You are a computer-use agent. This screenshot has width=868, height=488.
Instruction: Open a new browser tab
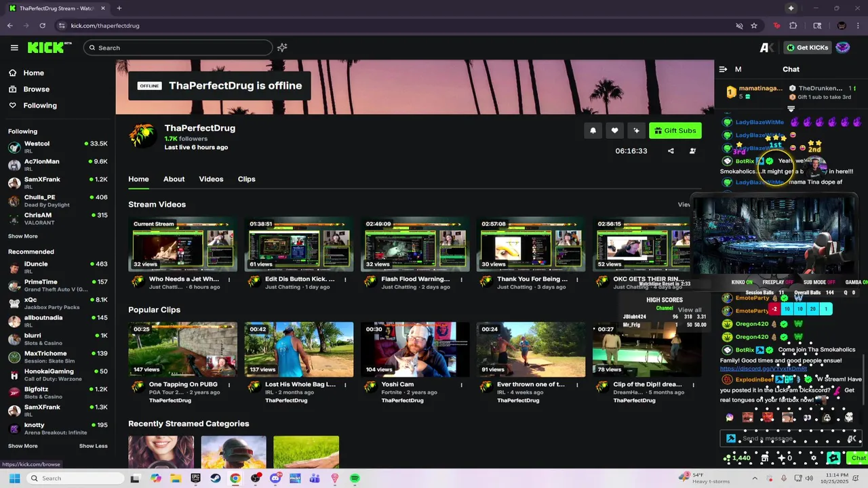point(119,8)
